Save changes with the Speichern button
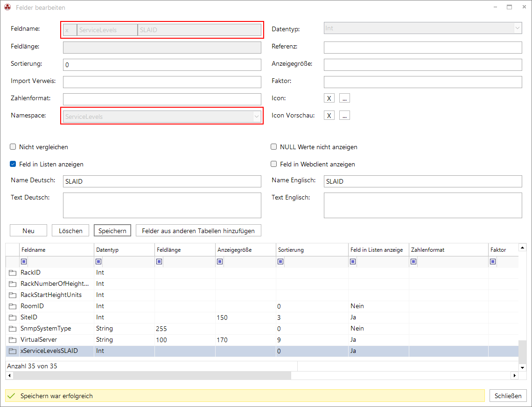Image resolution: width=532 pixels, height=407 pixels. coord(112,230)
